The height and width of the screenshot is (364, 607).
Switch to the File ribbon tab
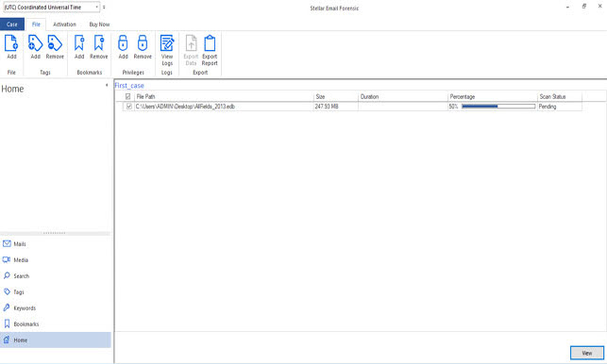36,24
